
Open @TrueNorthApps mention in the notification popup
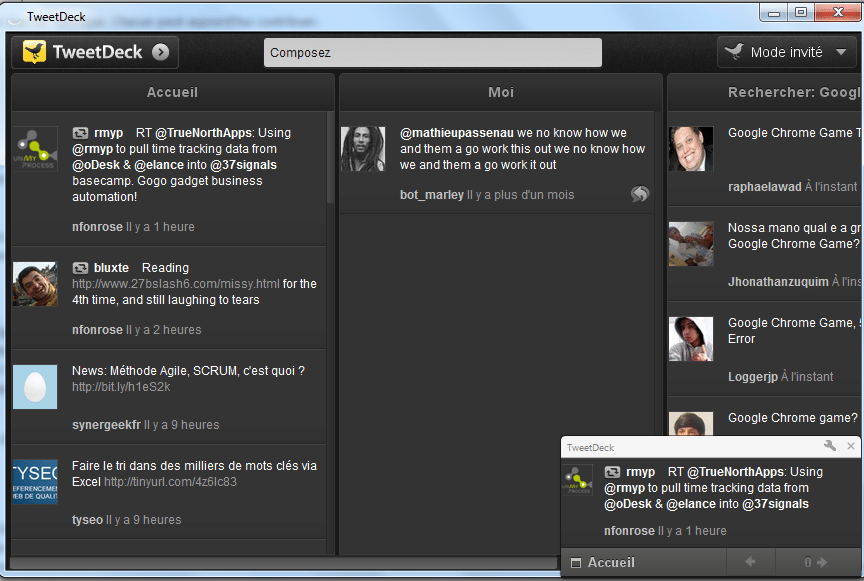click(x=736, y=472)
